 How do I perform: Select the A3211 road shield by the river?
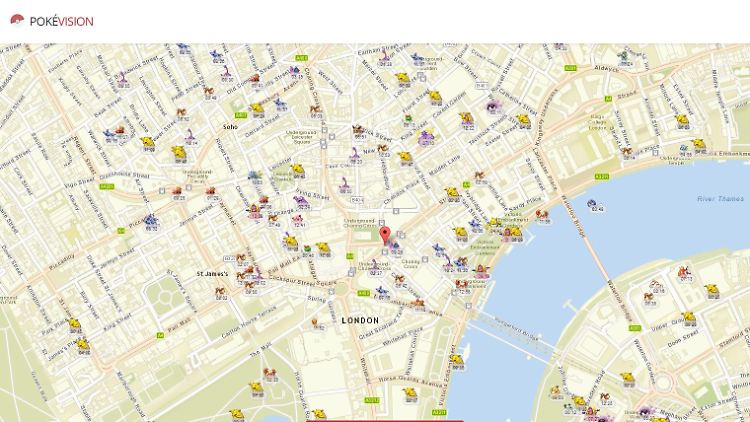click(x=602, y=177)
